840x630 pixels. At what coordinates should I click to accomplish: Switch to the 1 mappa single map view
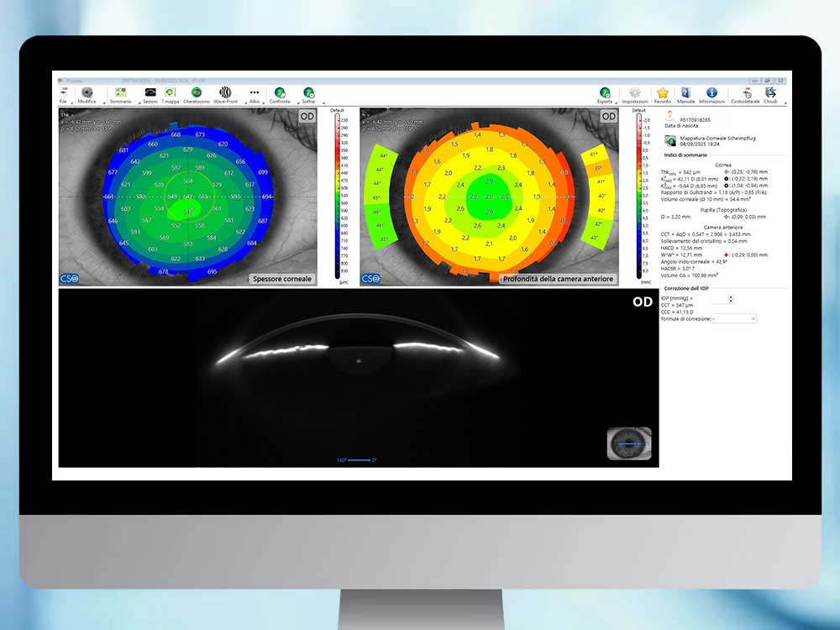(x=170, y=94)
